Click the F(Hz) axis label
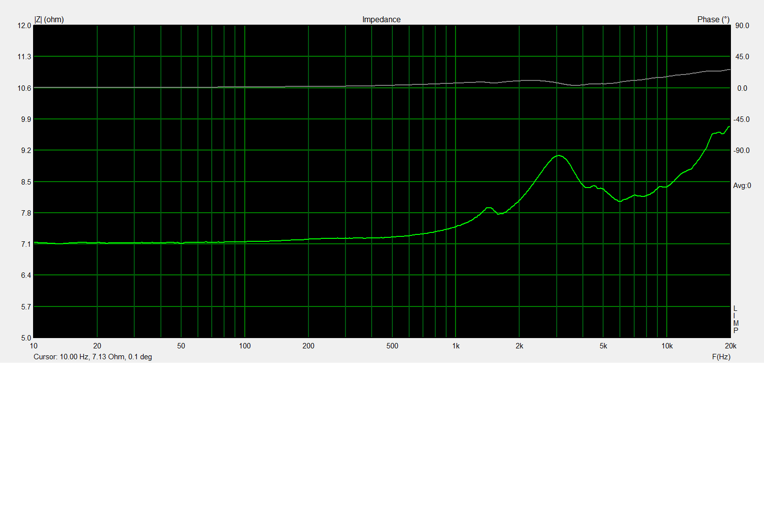Viewport: 764px width, 532px height. (x=721, y=357)
